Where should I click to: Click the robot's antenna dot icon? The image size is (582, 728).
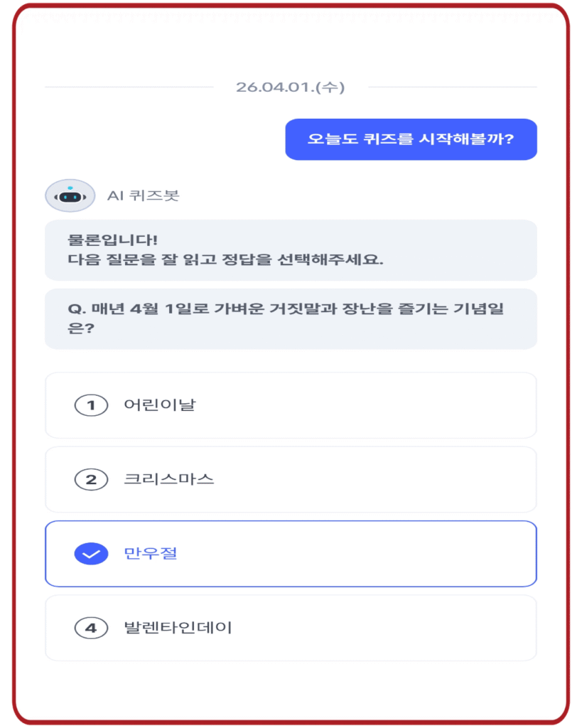70,186
